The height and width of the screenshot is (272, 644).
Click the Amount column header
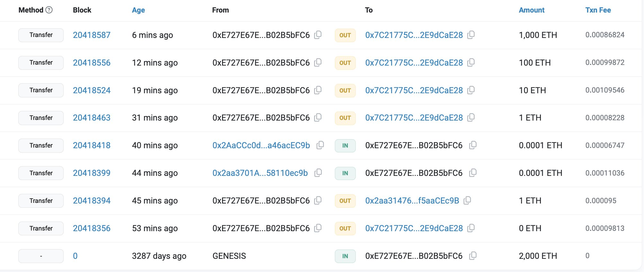[532, 10]
